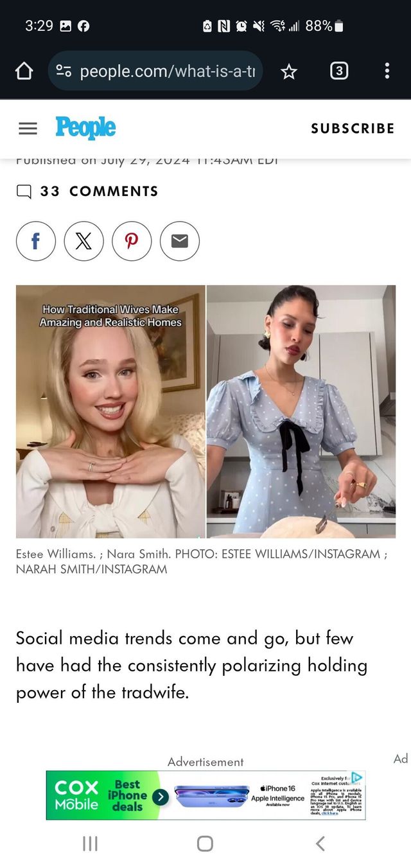The image size is (411, 868).
Task: Open the 33 Comments section
Action: coord(87,191)
